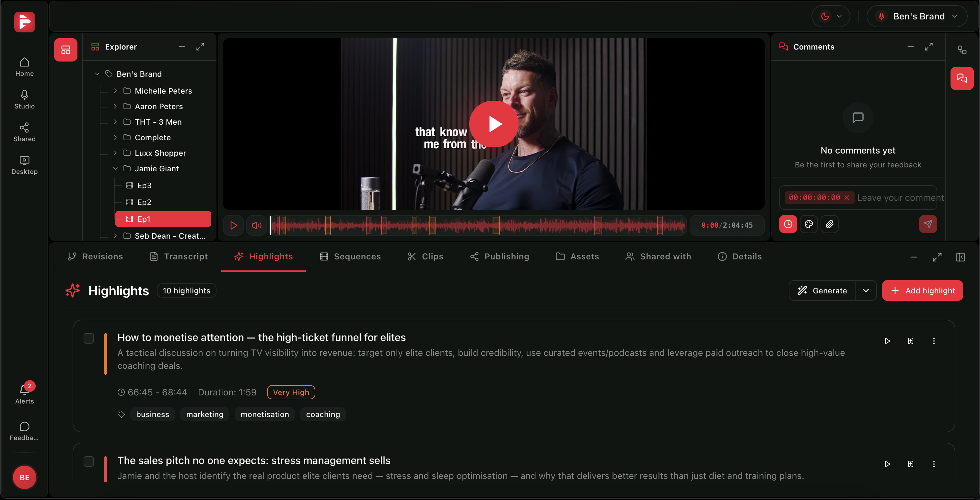Toggle the timestamp attachment on your comment
Image resolution: width=980 pixels, height=500 pixels.
pos(788,224)
